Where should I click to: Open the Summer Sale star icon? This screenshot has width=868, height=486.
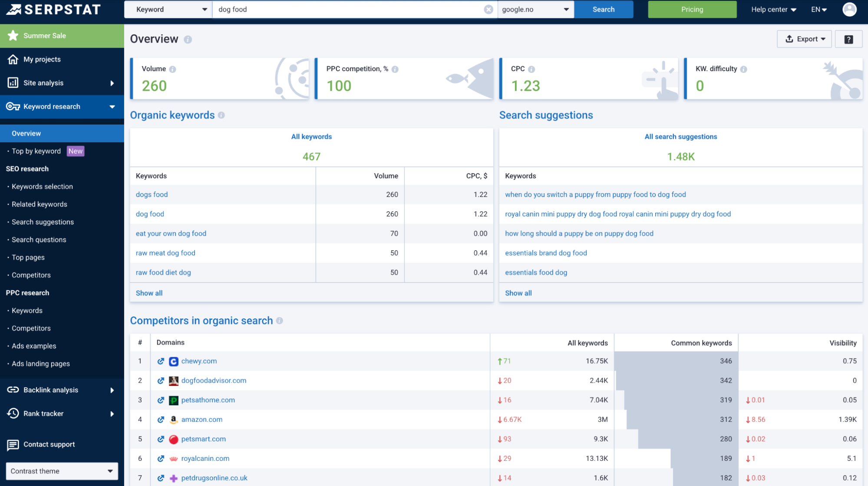pos(13,36)
